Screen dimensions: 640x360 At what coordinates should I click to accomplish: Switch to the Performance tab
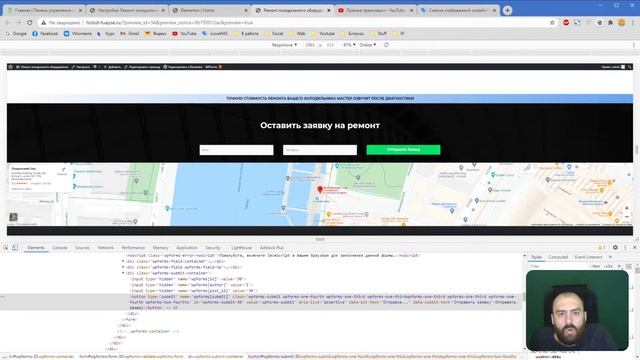tap(133, 248)
